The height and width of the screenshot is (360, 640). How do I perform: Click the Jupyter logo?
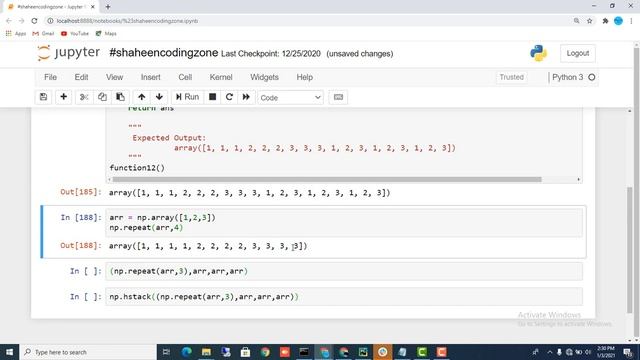pyautogui.click(x=68, y=53)
